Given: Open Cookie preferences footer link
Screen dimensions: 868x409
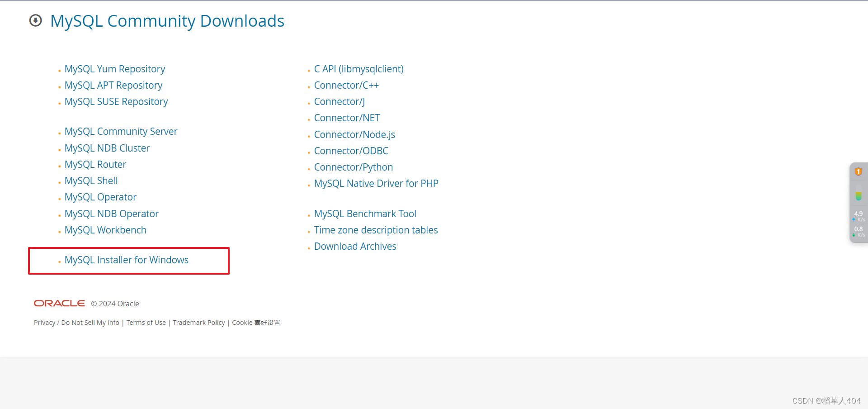Looking at the screenshot, I should tap(256, 323).
